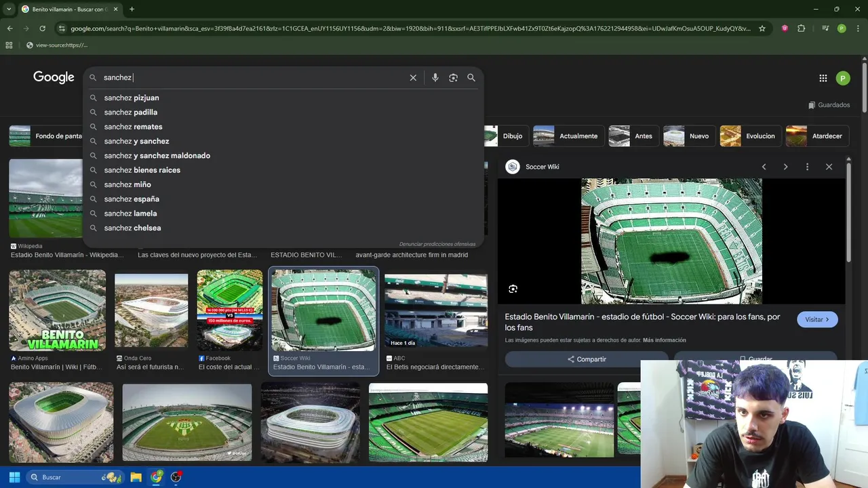This screenshot has height=488, width=868.
Task: Open the Chrome three-dot menu
Action: click(858, 28)
